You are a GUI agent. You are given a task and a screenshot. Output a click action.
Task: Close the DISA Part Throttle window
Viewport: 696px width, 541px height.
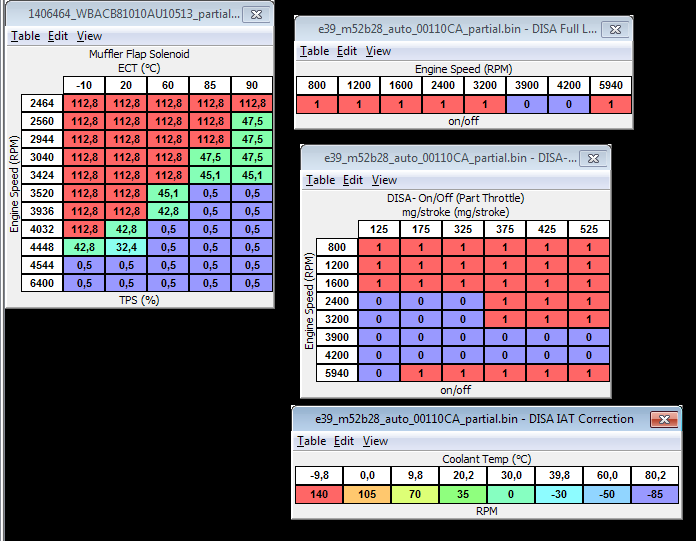pos(594,157)
